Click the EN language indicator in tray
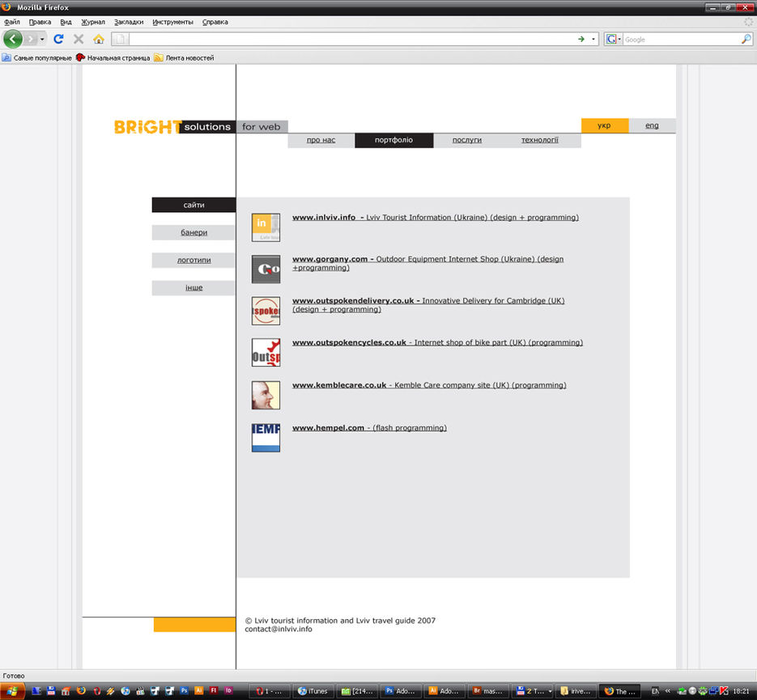The height and width of the screenshot is (700, 757). [x=655, y=691]
